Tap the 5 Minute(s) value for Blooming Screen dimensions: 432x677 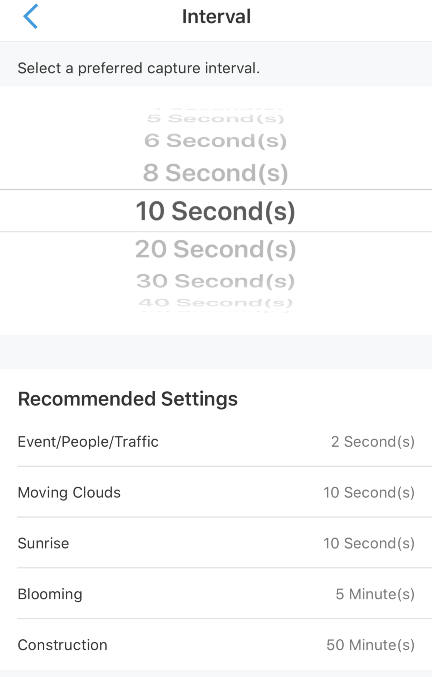point(375,594)
